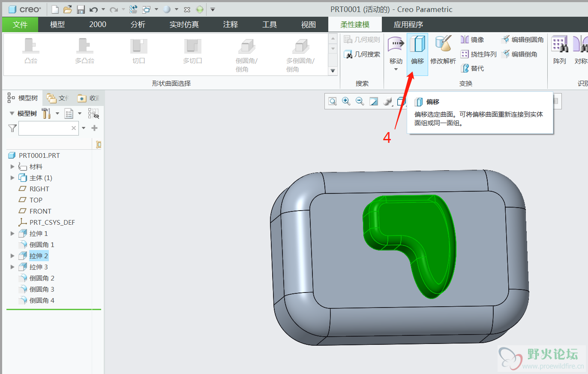Select the 镜像 (Mirror) tool
Viewport: 588px width, 374px height.
[x=472, y=40]
